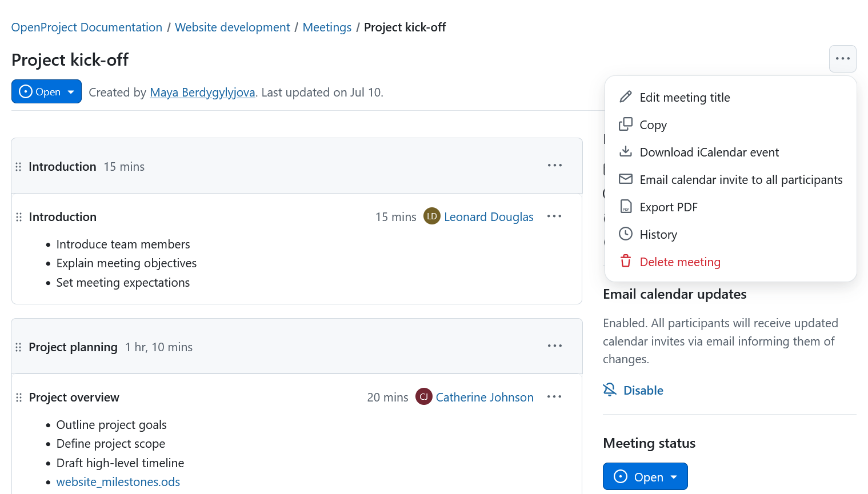This screenshot has height=494, width=868.
Task: Click the download icon for iCalendar event
Action: [626, 151]
